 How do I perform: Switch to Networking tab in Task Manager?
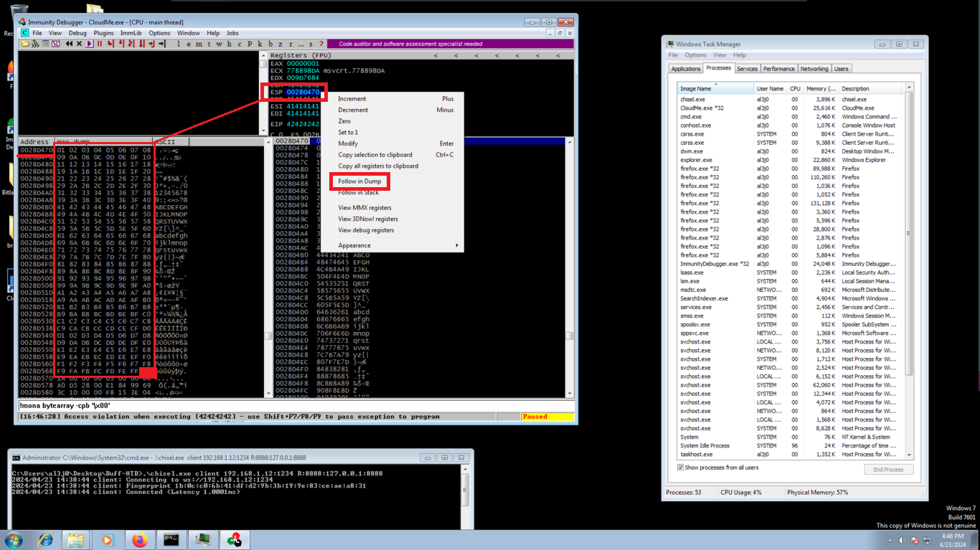(814, 69)
